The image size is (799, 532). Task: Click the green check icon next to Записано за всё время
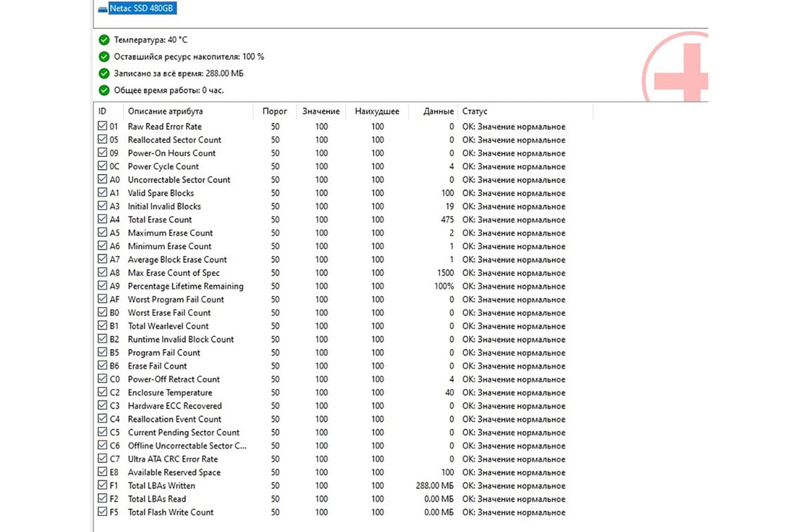click(x=104, y=73)
